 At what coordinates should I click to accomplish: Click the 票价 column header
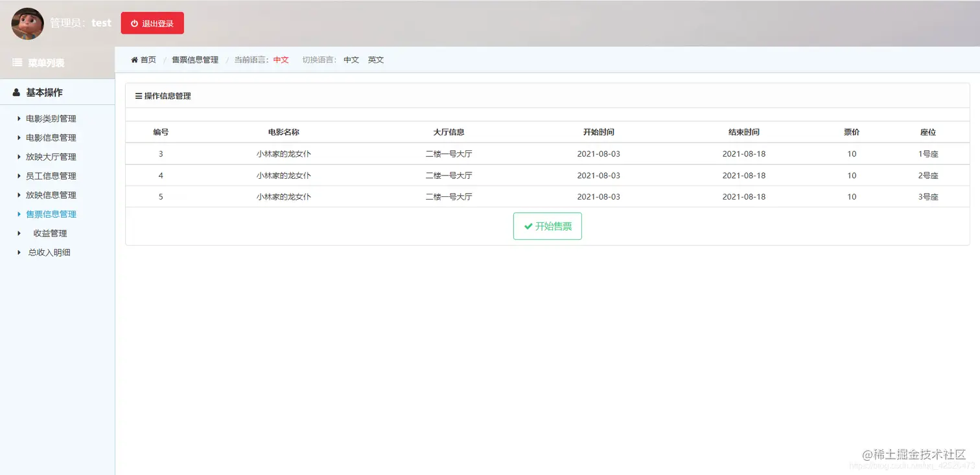(852, 132)
